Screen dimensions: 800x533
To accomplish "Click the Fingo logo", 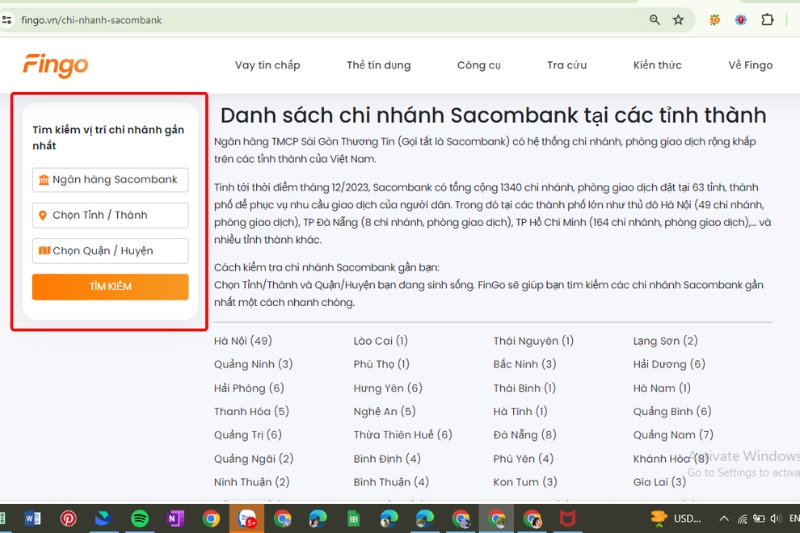I will [x=55, y=65].
